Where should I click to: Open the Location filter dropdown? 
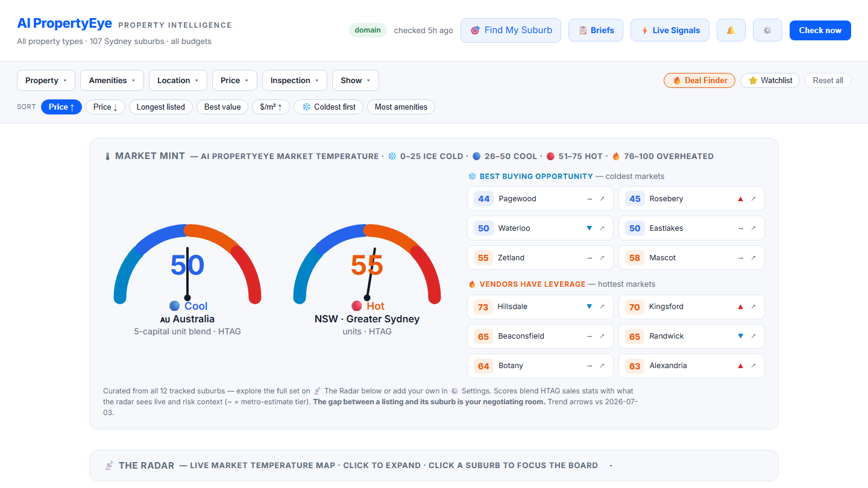[178, 80]
